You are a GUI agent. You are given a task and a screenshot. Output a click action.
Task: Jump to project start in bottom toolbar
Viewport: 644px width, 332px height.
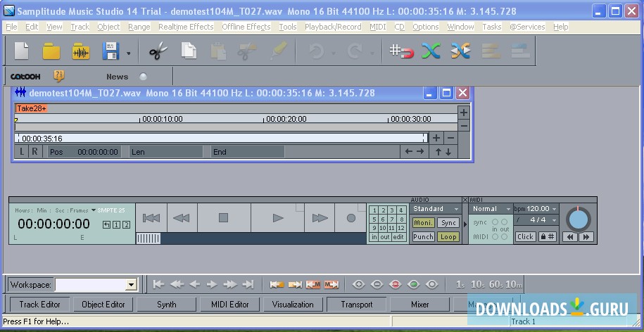[158, 284]
